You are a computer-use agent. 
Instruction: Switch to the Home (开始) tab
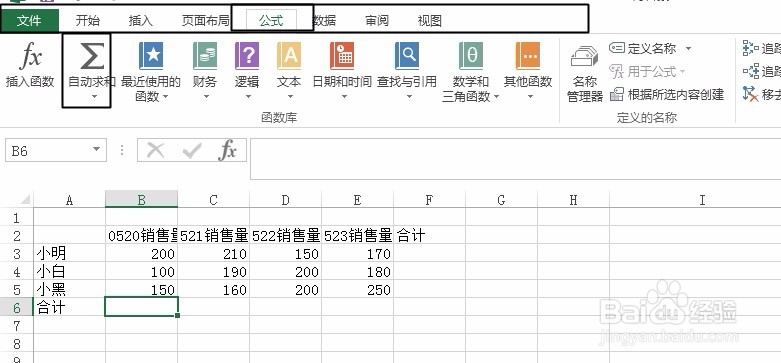point(88,20)
